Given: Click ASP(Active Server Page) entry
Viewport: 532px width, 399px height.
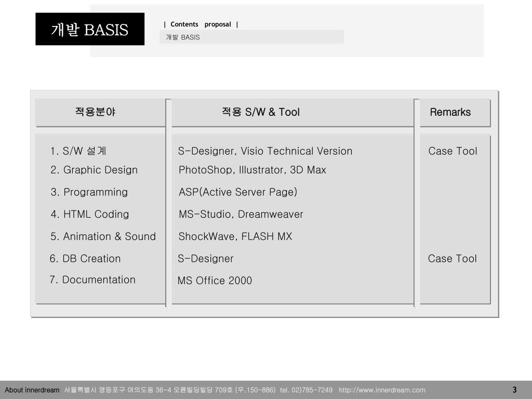Looking at the screenshot, I should (x=238, y=192).
